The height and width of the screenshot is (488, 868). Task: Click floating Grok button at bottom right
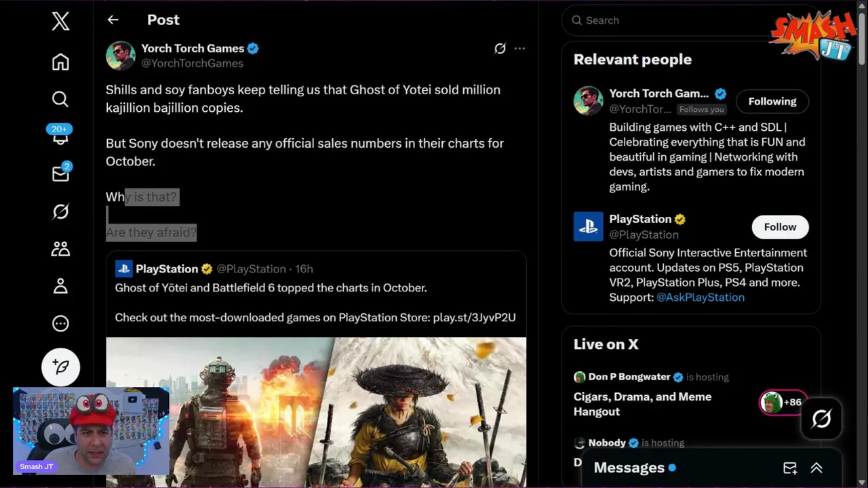821,418
